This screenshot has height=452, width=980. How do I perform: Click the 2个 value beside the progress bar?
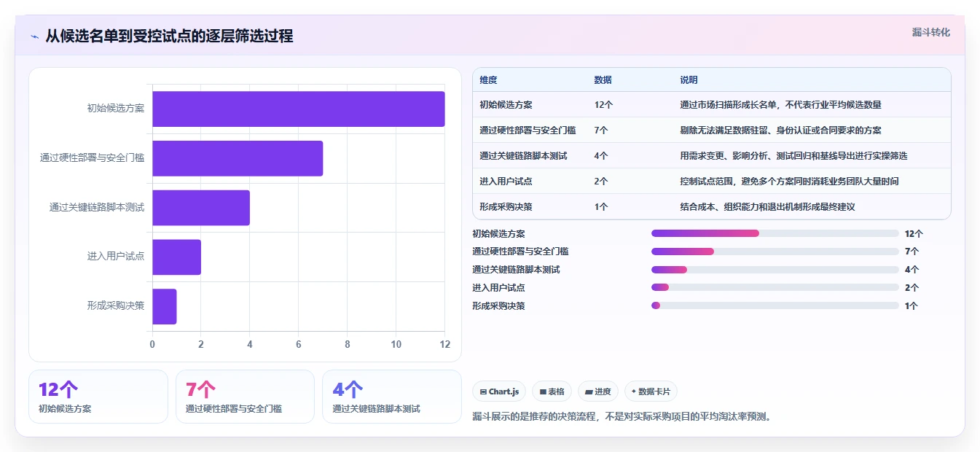click(912, 288)
